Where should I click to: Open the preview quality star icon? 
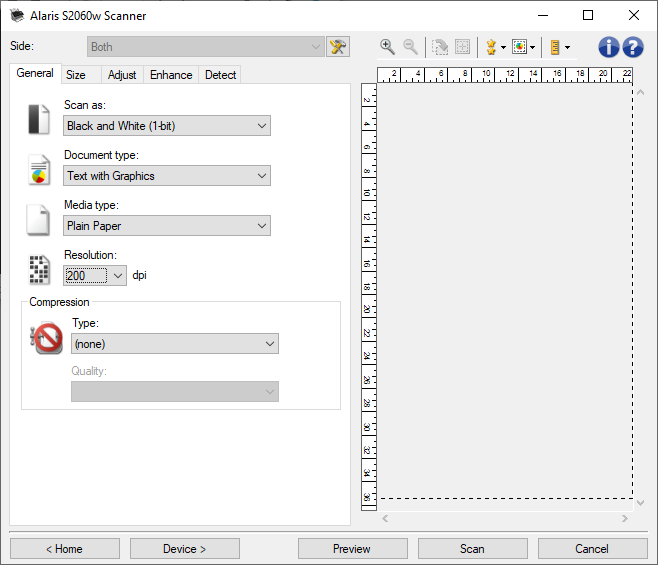coord(491,47)
